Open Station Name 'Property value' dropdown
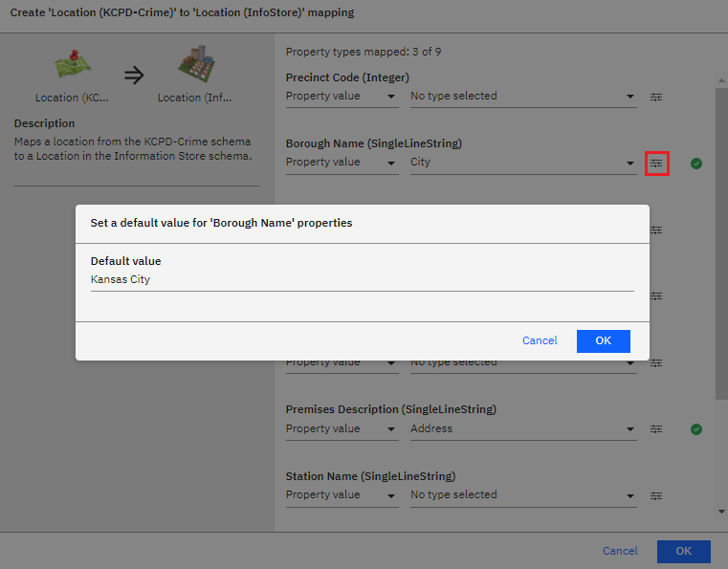 coord(342,495)
